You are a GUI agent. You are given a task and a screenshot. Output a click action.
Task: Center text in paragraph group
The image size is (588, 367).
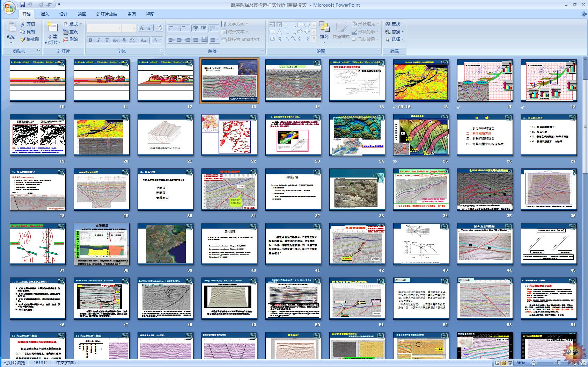tap(179, 40)
